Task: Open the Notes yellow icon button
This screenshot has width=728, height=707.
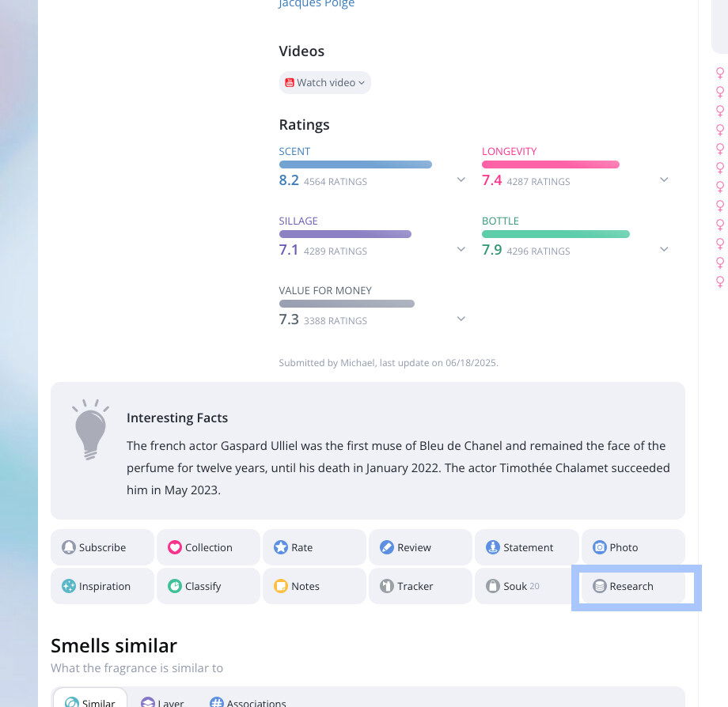Action: click(281, 586)
